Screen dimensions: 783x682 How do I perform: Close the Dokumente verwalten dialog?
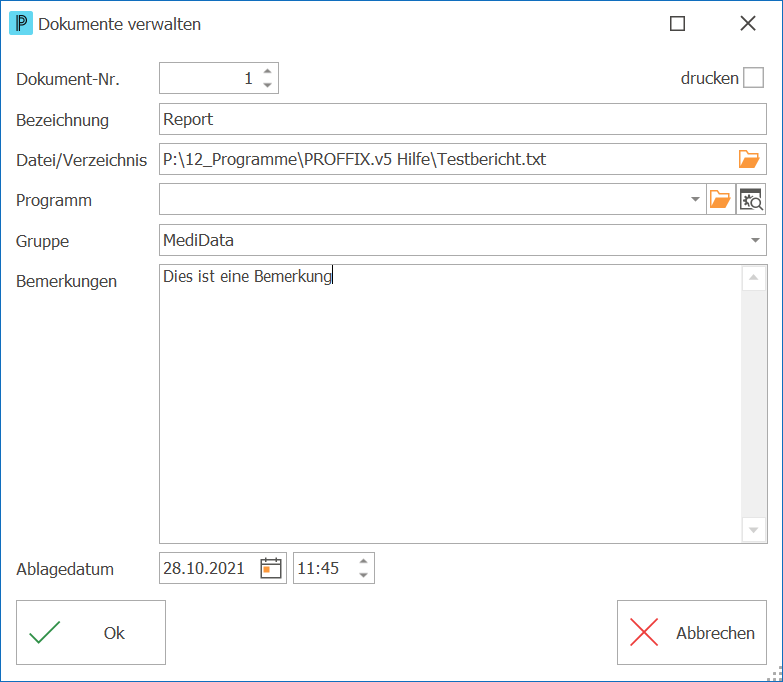748,23
